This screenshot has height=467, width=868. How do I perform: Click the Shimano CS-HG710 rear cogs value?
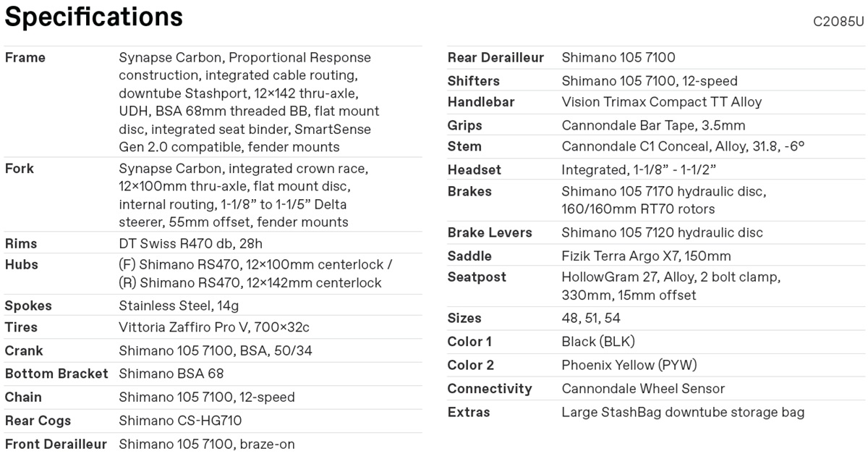pos(180,421)
